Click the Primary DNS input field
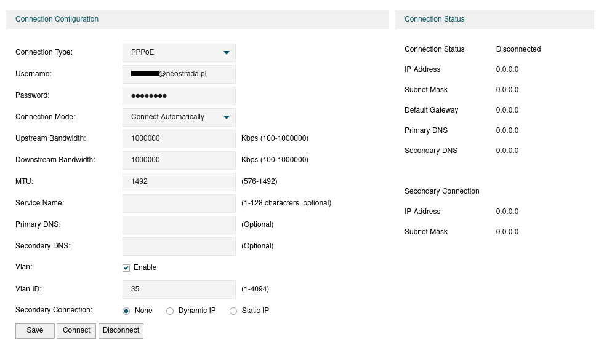 (179, 224)
